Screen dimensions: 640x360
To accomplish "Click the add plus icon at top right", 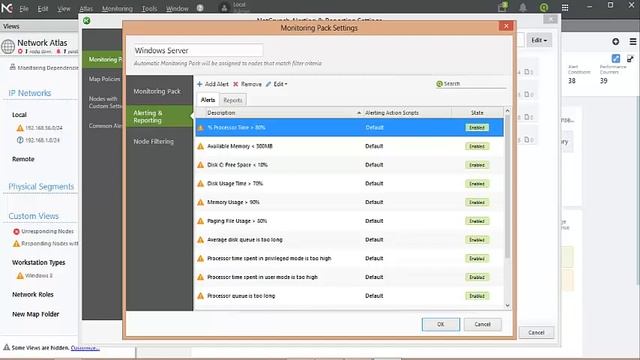I will 616,42.
